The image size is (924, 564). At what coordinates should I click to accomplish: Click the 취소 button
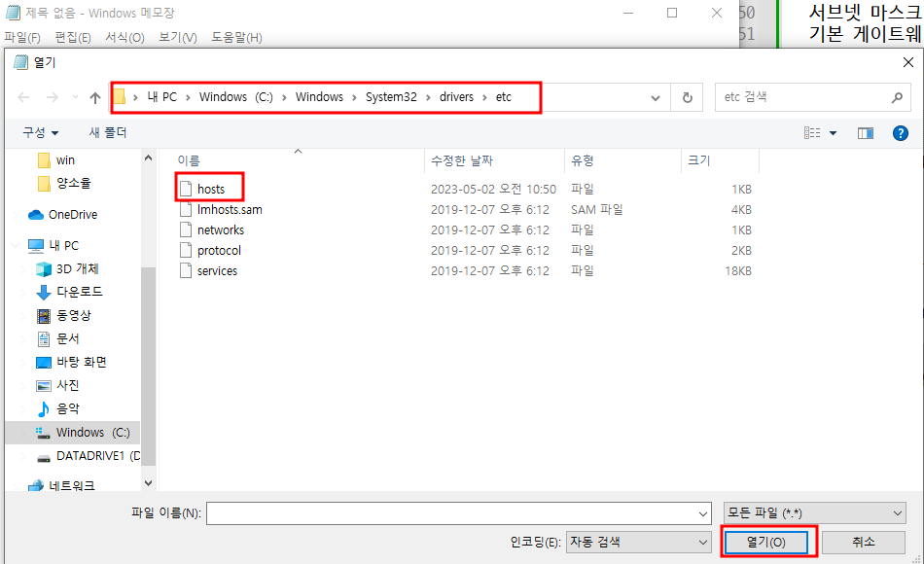click(864, 543)
